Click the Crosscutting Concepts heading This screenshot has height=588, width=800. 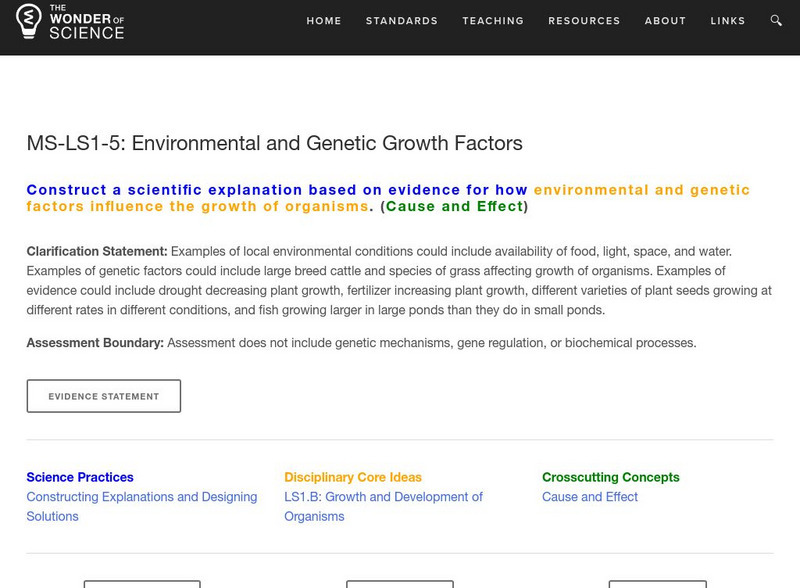click(x=610, y=477)
